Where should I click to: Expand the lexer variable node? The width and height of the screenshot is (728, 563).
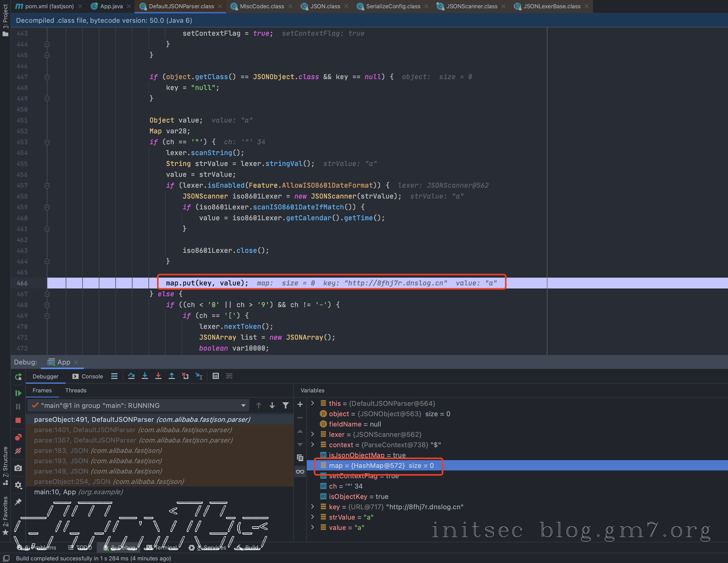tap(313, 434)
